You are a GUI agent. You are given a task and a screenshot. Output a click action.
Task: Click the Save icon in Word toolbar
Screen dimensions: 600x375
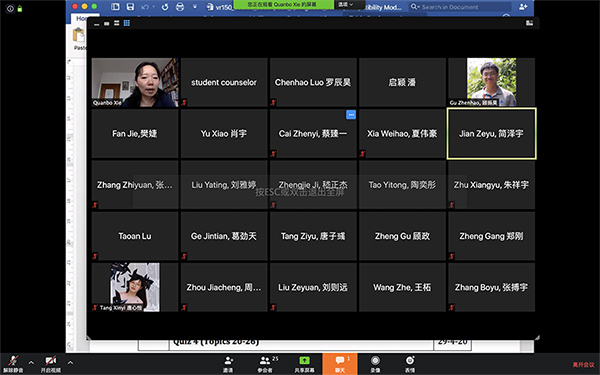coord(130,7)
